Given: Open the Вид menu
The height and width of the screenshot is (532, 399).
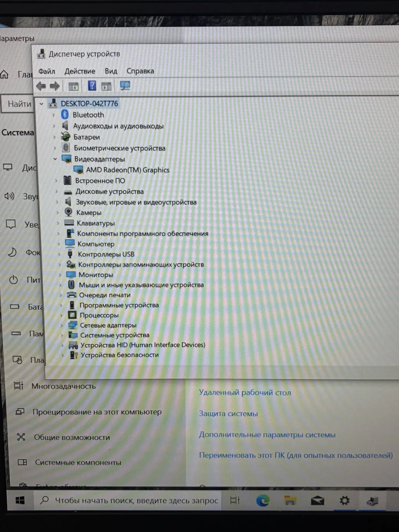Looking at the screenshot, I should pyautogui.click(x=111, y=71).
